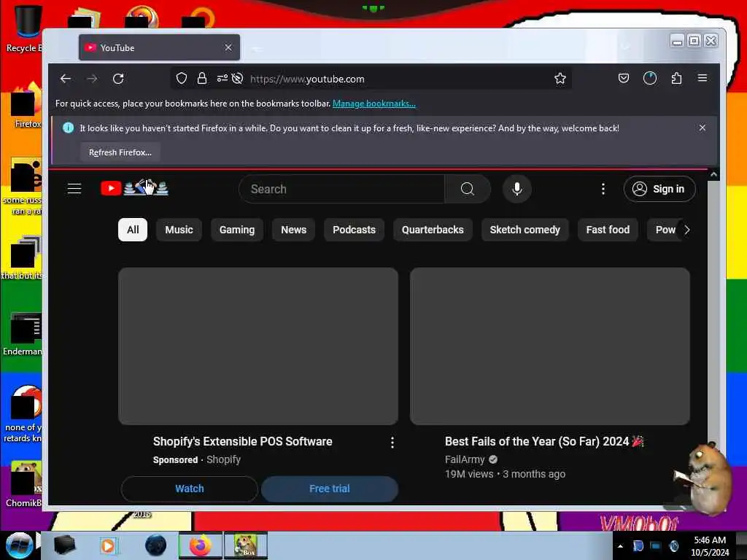Screen dimensions: 747x560
Task: Open the Manage bookmarks... link
Action: pyautogui.click(x=374, y=104)
